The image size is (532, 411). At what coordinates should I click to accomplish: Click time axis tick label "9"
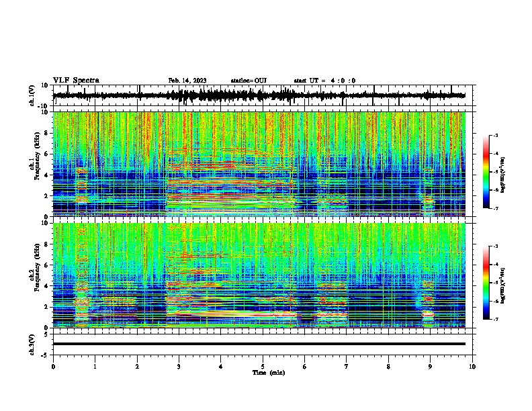point(430,367)
